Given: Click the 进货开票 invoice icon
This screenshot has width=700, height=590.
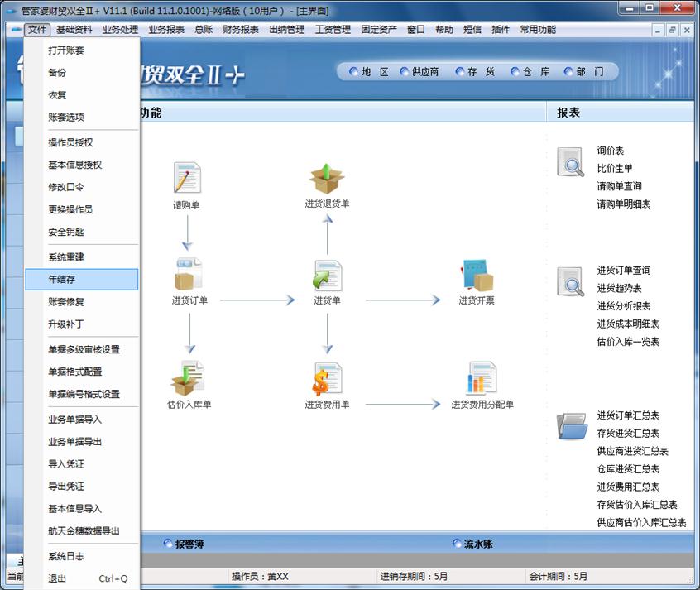Looking at the screenshot, I should [477, 276].
